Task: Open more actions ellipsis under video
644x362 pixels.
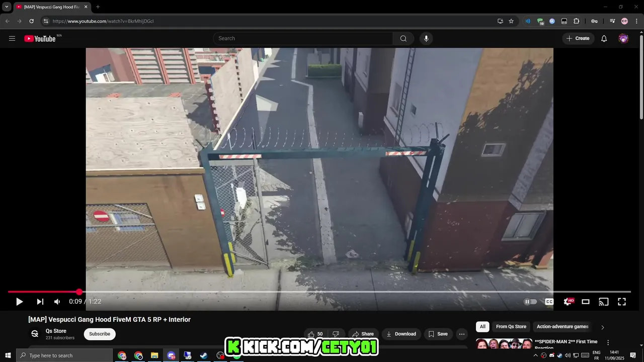Action: 461,334
